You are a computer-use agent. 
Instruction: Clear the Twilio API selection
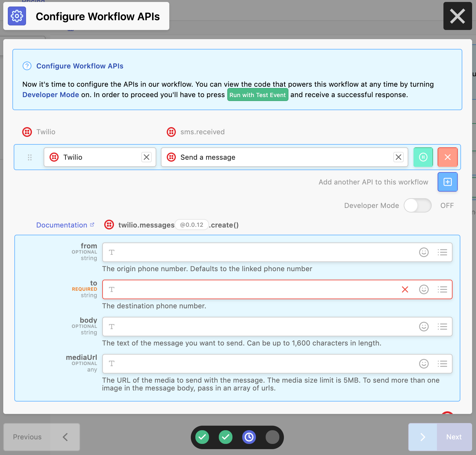tap(147, 157)
